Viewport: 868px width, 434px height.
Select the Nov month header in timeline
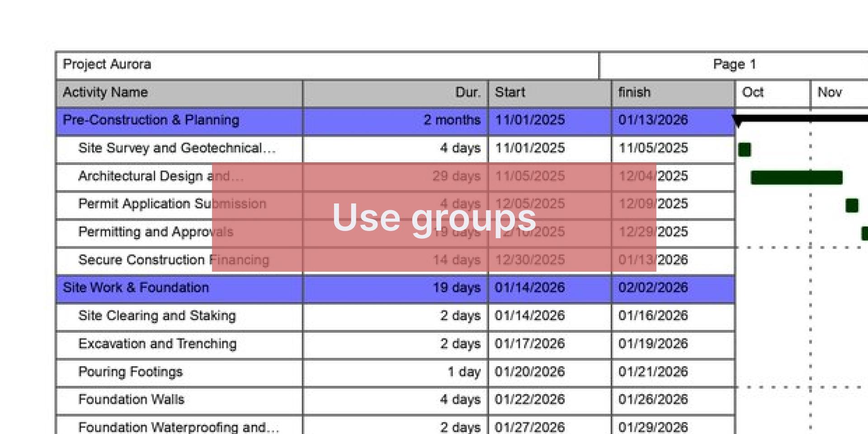[x=830, y=93]
